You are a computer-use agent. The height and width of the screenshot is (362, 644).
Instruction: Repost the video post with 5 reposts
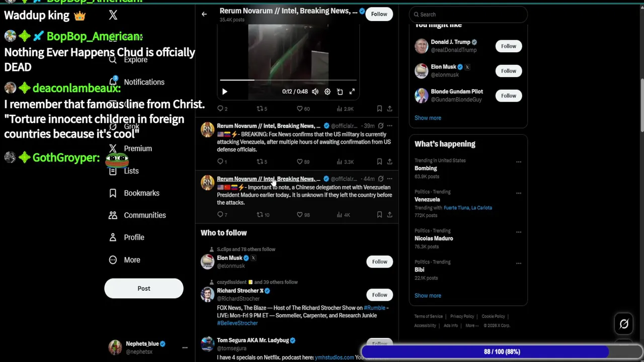pos(262,109)
